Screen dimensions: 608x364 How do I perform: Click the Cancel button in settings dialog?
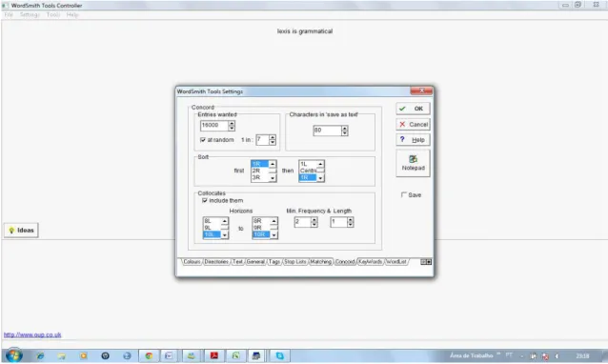click(x=413, y=125)
